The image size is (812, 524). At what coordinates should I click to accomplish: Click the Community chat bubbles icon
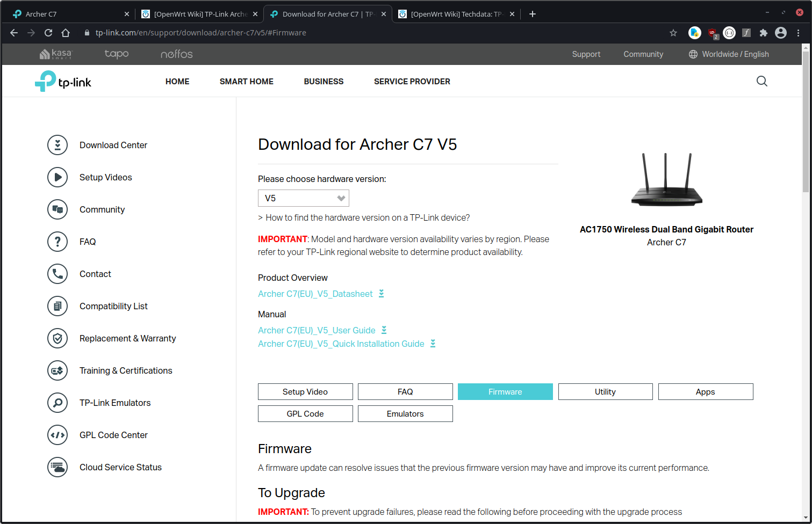[58, 209]
